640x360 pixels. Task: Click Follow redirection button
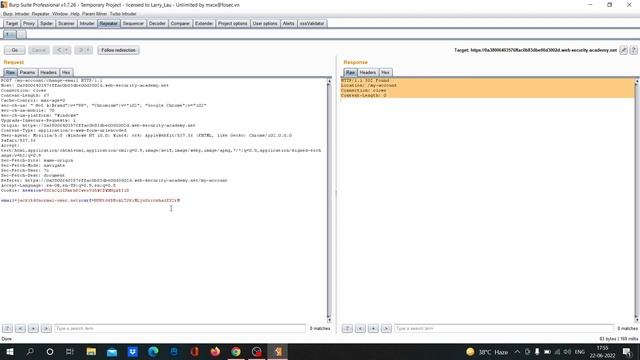[118, 50]
